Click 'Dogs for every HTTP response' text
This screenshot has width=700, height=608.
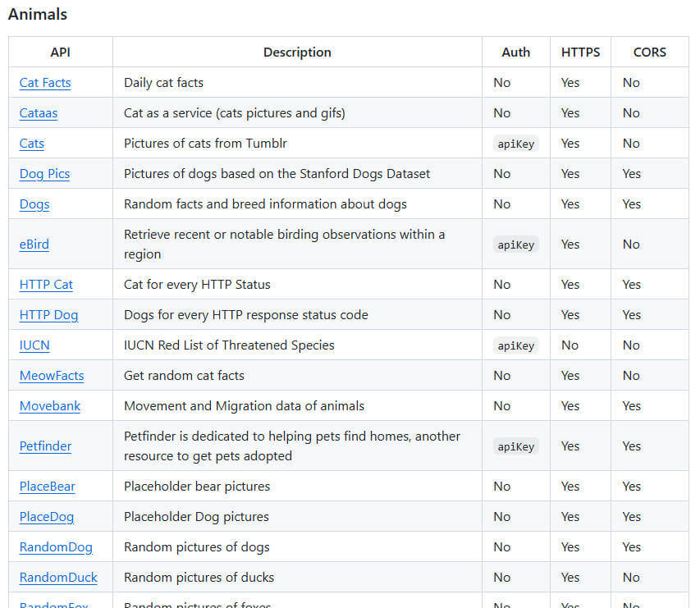click(246, 315)
